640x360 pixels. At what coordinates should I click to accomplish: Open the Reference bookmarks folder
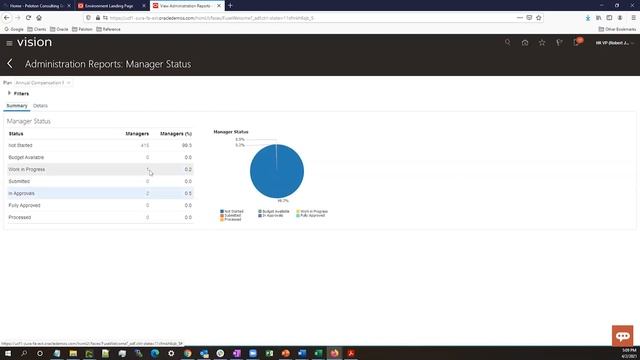tap(108, 29)
